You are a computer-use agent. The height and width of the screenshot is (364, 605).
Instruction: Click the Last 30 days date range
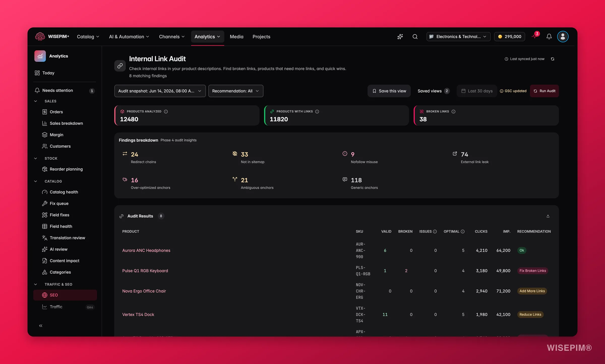pos(477,91)
